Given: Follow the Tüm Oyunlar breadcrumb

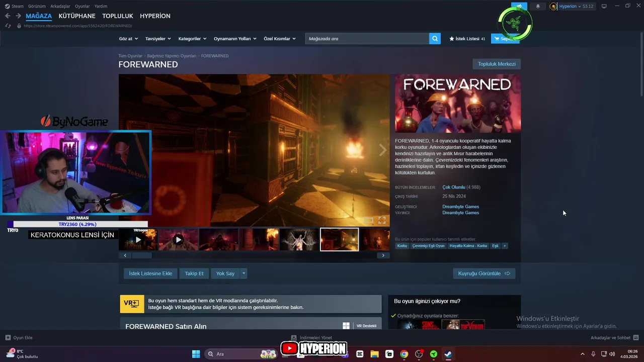Looking at the screenshot, I should point(130,56).
